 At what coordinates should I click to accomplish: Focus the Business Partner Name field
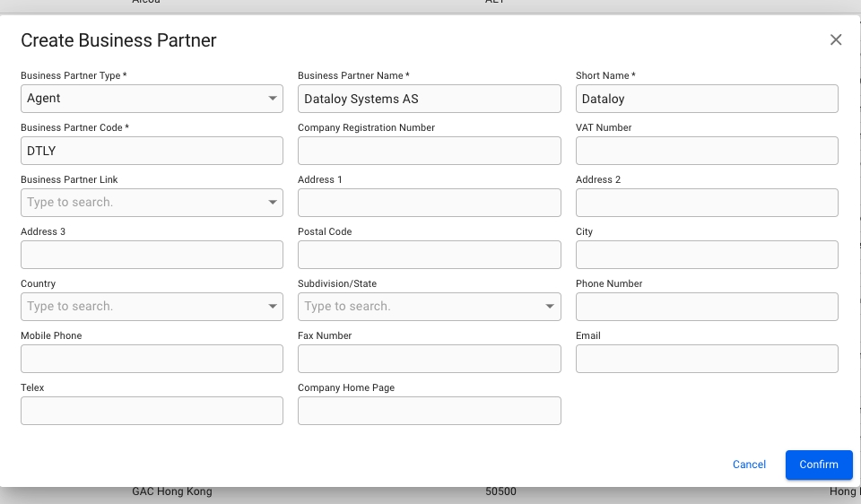click(x=429, y=99)
